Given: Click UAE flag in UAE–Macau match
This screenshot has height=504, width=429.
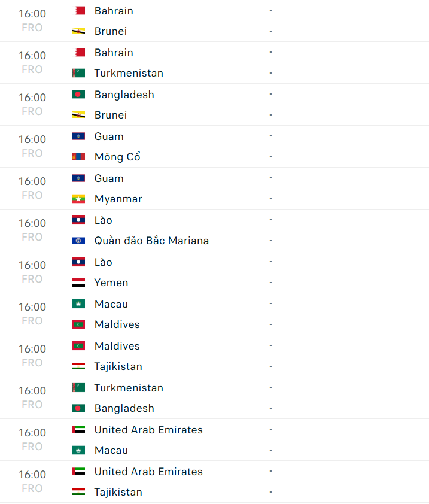Looking at the screenshot, I should click(78, 430).
